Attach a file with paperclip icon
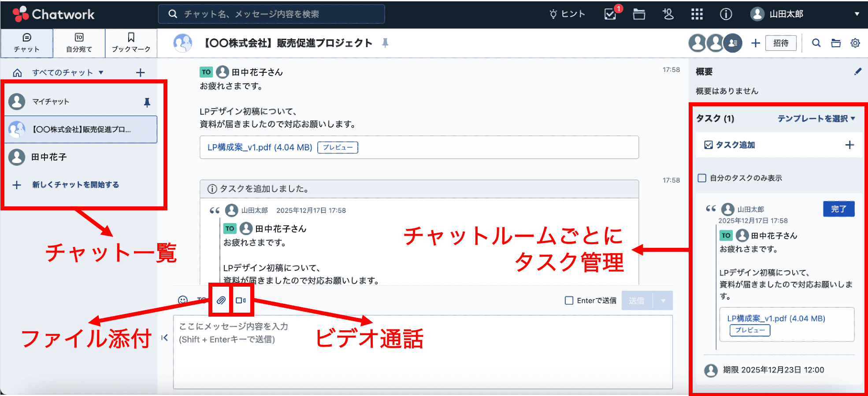The height and width of the screenshot is (396, 868). (x=221, y=300)
